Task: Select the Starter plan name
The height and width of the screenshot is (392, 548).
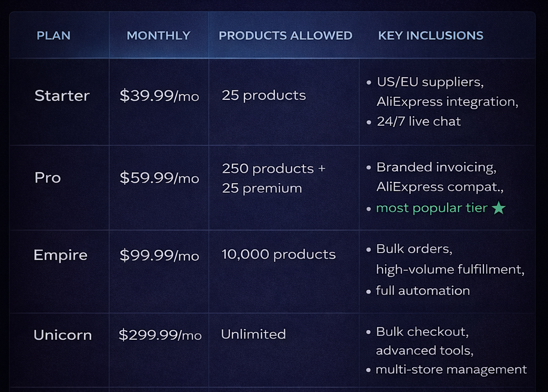Action: coord(62,96)
